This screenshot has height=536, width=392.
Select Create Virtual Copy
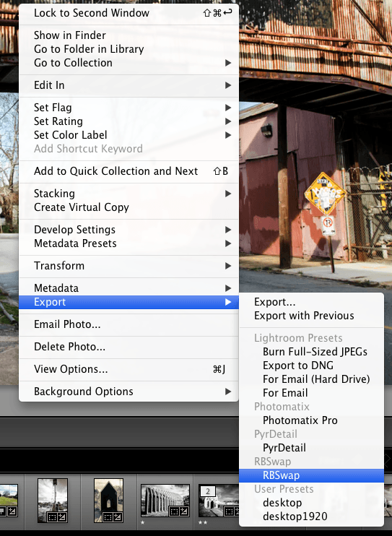(129, 207)
